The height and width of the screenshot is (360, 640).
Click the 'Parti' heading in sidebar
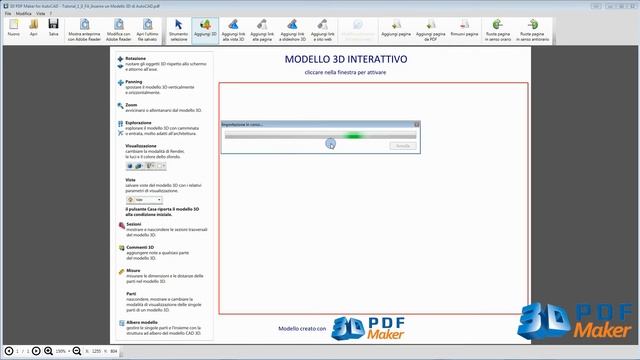(131, 293)
